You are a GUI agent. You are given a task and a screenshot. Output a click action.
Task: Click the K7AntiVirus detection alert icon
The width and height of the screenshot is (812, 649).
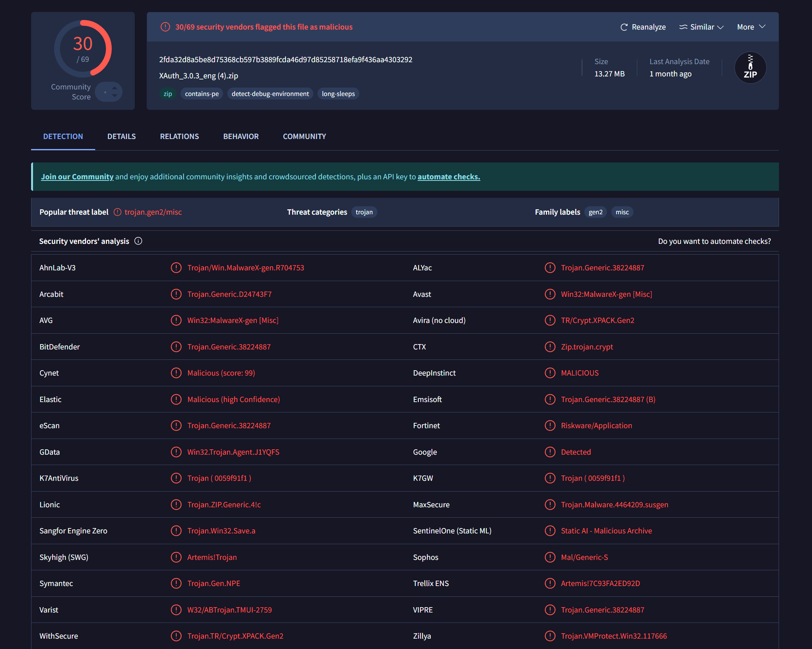tap(176, 478)
